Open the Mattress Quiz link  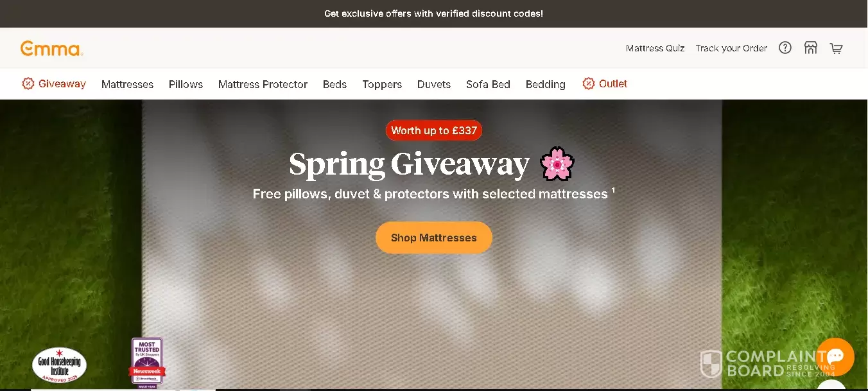tap(655, 48)
